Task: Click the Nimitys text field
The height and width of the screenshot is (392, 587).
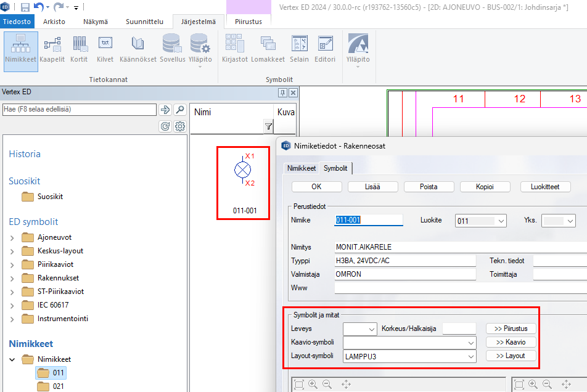Action: point(459,247)
